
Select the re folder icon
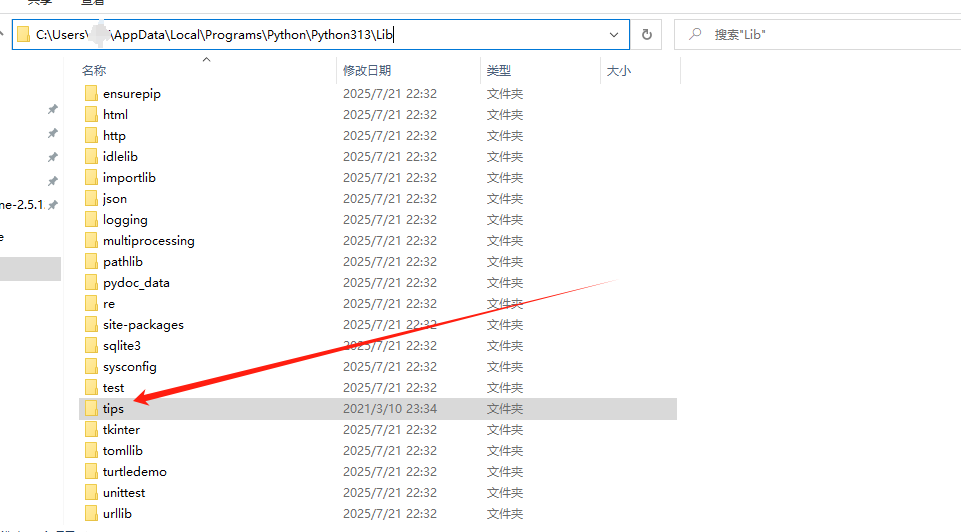tap(91, 303)
